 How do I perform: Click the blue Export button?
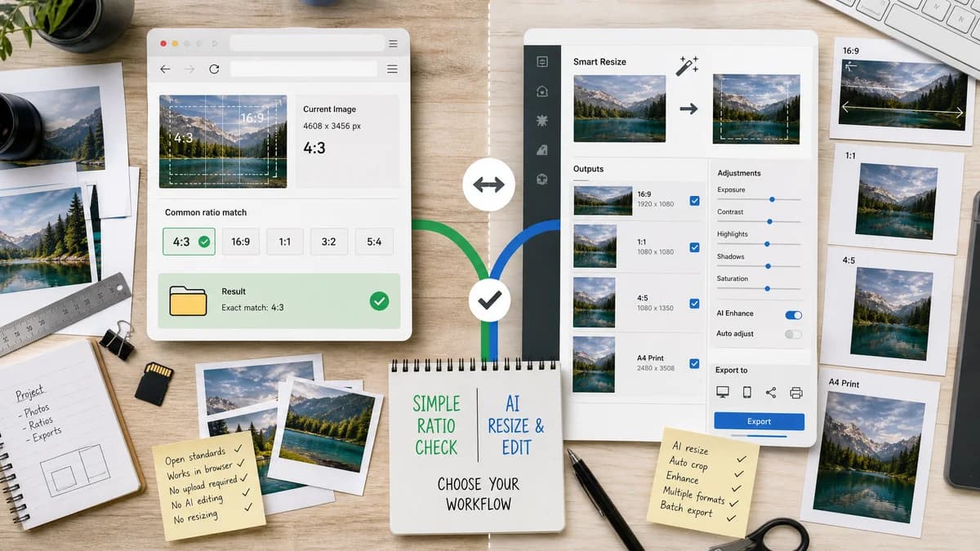(x=759, y=421)
